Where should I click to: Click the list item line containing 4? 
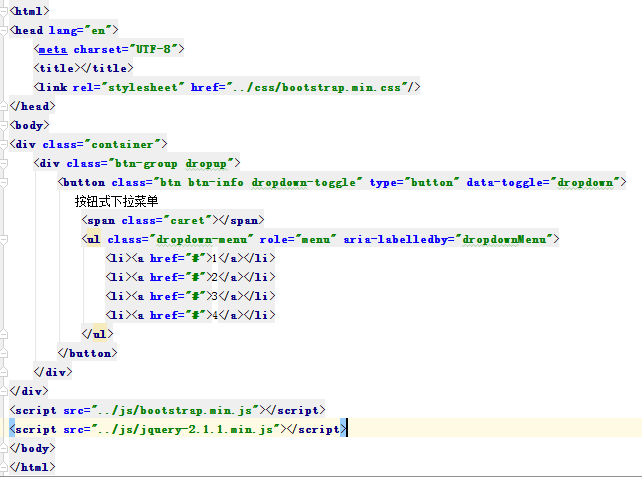[190, 315]
